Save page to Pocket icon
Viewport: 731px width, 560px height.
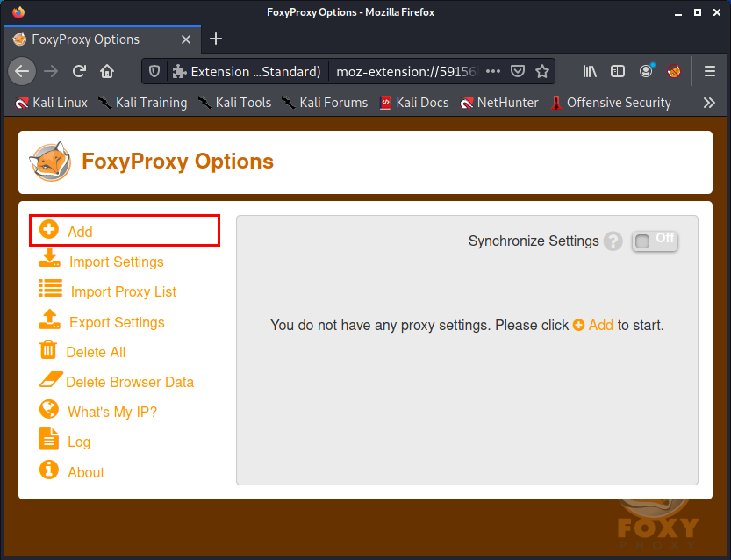click(518, 71)
